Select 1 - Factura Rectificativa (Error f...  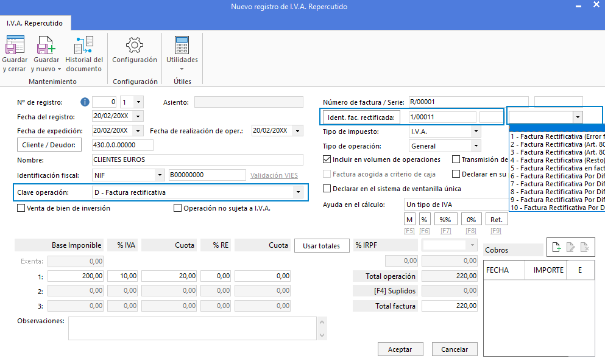(x=557, y=136)
